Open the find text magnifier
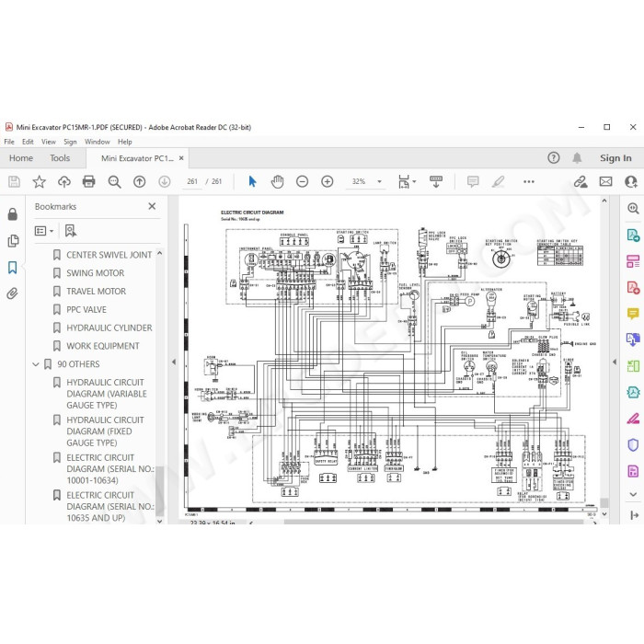The image size is (644, 644). 114,181
